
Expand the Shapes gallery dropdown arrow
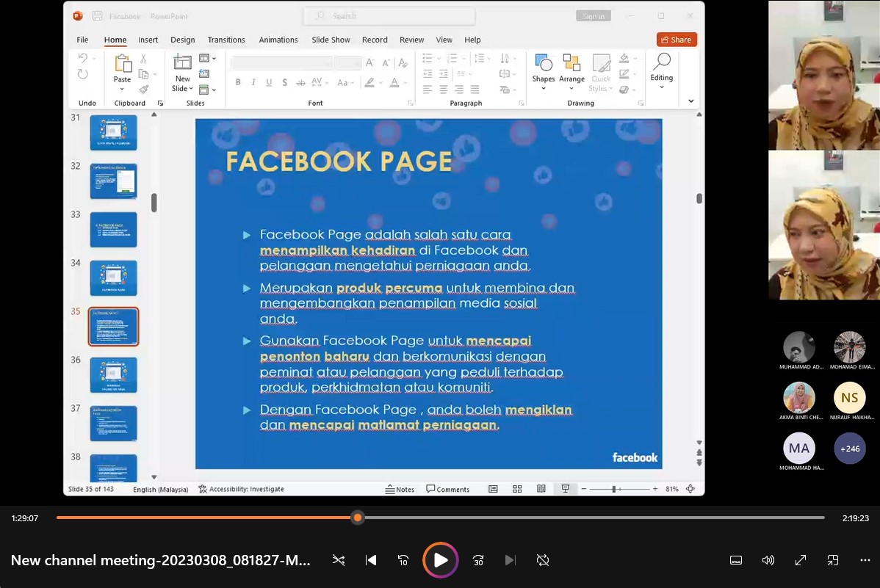point(544,89)
